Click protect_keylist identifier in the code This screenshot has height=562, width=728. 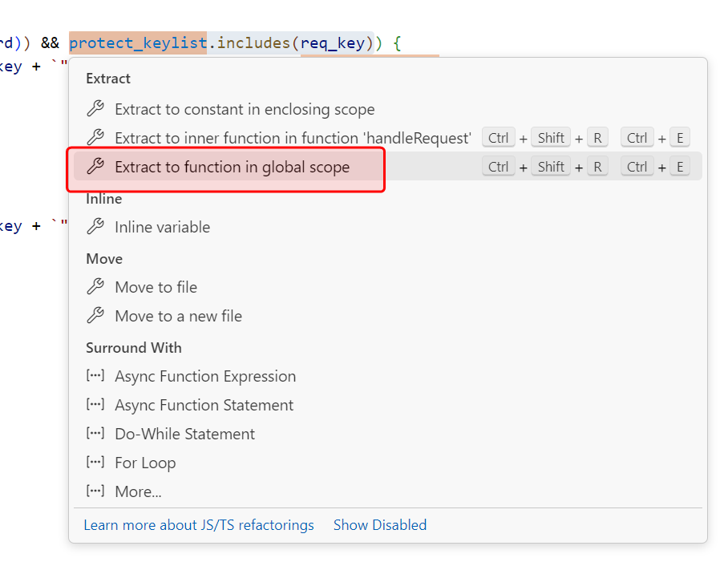[138, 42]
